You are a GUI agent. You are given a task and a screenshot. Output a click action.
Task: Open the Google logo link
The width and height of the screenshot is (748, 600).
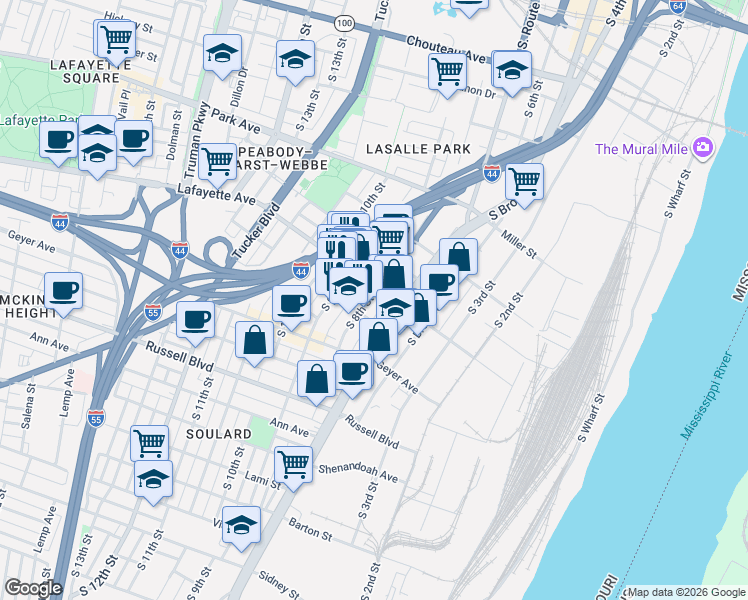coord(33,588)
